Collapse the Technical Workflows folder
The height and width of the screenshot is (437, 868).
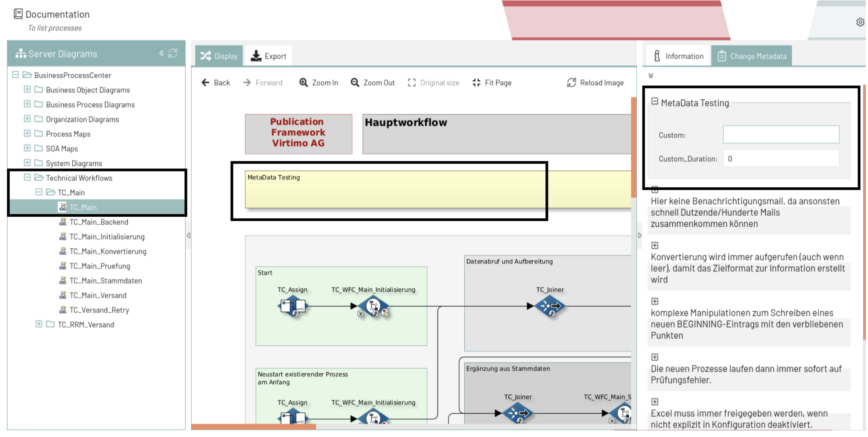27,178
